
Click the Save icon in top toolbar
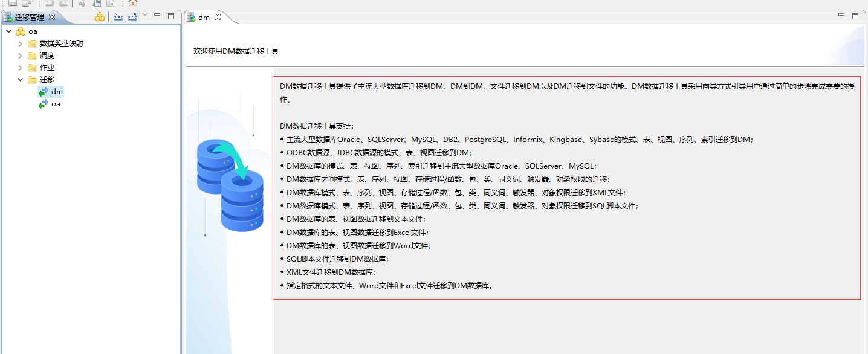(12, 3)
